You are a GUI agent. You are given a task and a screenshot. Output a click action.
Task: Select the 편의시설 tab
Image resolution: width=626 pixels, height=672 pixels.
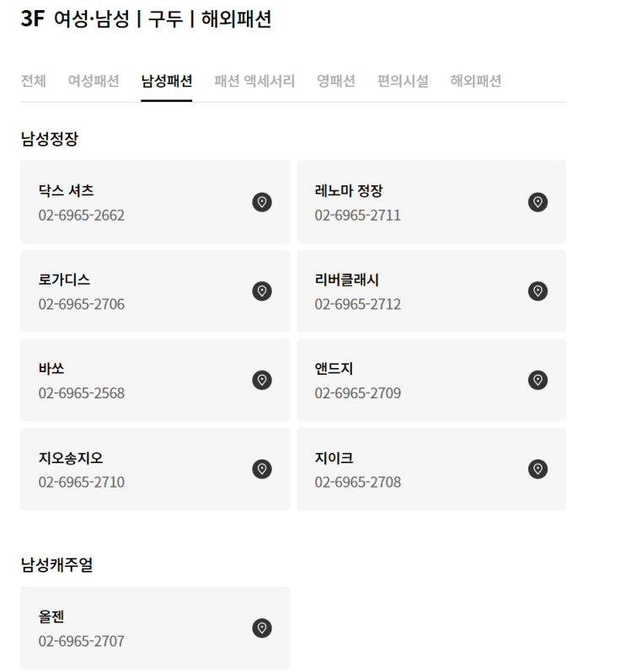pyautogui.click(x=403, y=81)
